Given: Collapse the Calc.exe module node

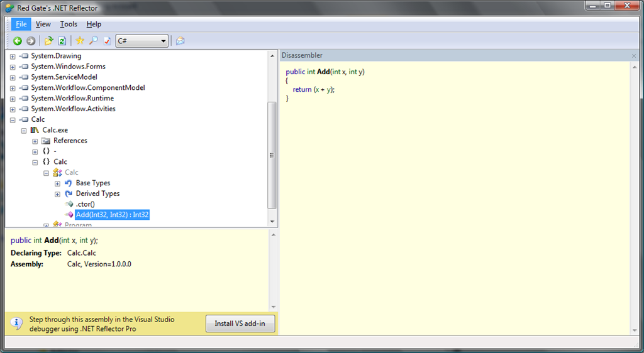Looking at the screenshot, I should tap(24, 131).
